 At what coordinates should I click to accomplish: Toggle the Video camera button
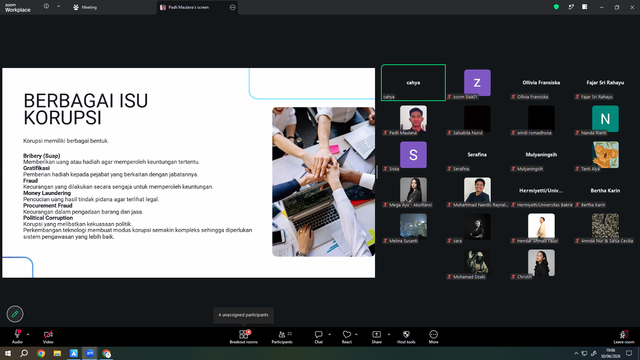tap(48, 334)
